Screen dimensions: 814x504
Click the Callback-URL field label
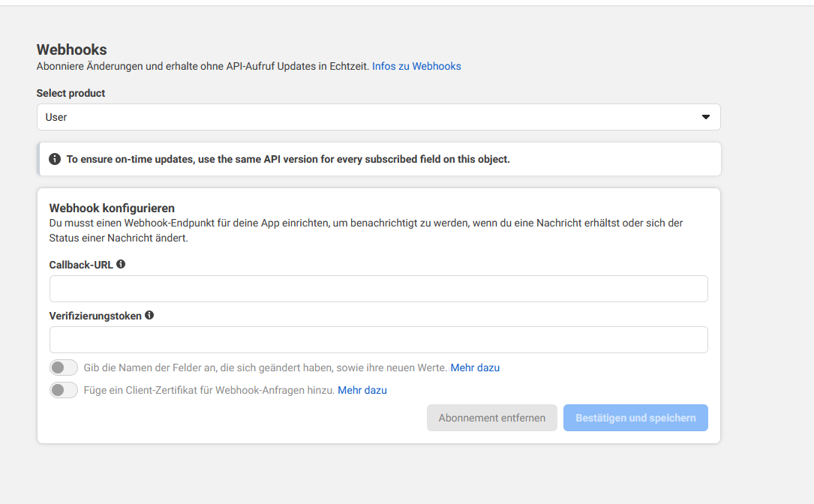coord(81,265)
